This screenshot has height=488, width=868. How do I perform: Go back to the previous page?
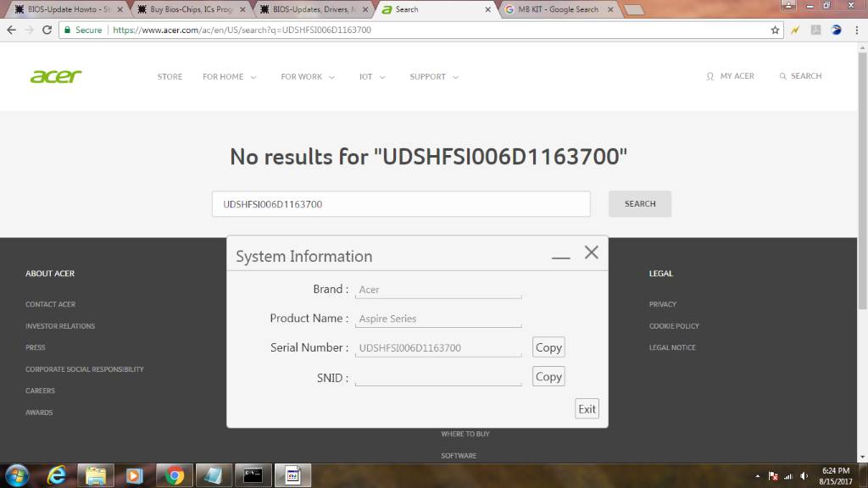click(x=12, y=30)
